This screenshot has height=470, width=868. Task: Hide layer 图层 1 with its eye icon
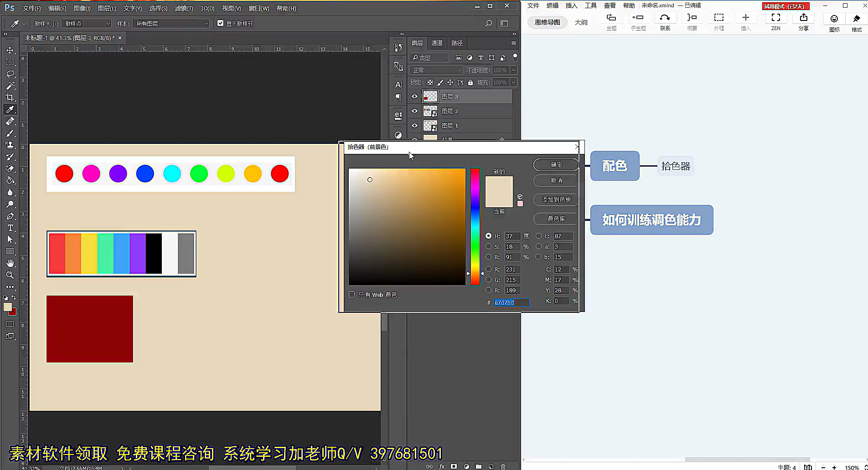click(414, 126)
